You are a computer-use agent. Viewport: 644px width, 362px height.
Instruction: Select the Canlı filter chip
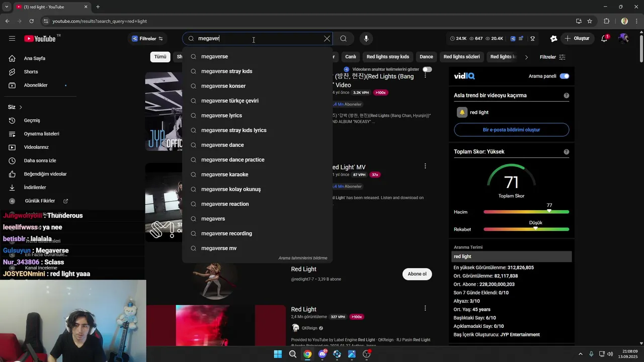[x=351, y=57]
